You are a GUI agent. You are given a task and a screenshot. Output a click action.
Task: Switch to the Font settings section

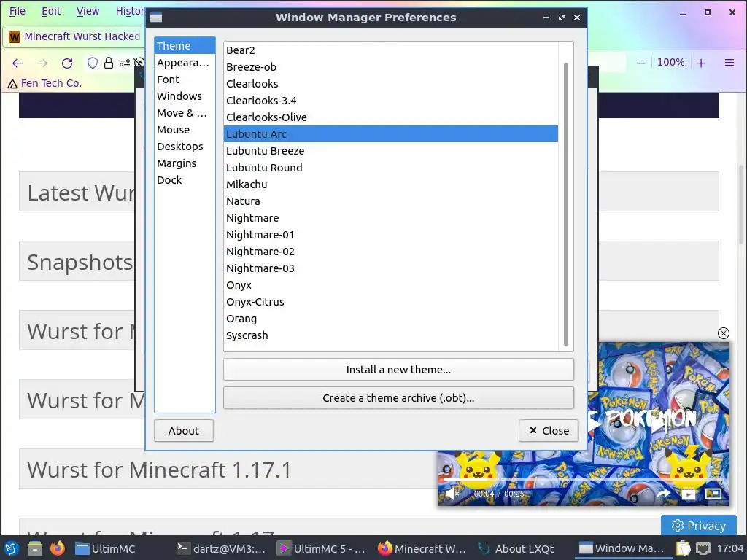[x=185, y=79]
